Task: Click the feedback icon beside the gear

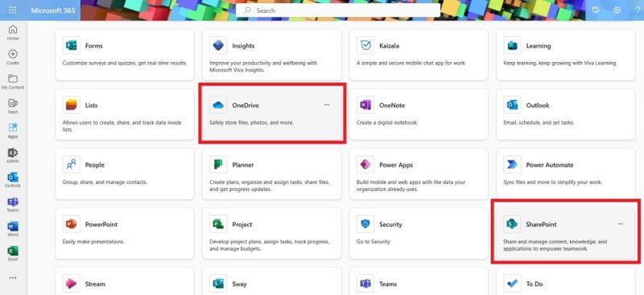Action: pyautogui.click(x=597, y=10)
